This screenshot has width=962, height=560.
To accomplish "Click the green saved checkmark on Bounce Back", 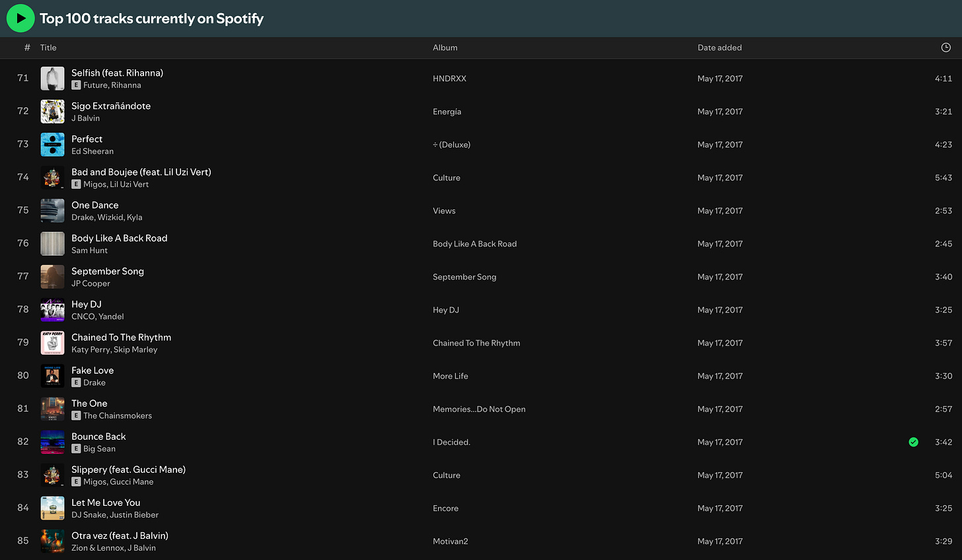I will coord(913,442).
